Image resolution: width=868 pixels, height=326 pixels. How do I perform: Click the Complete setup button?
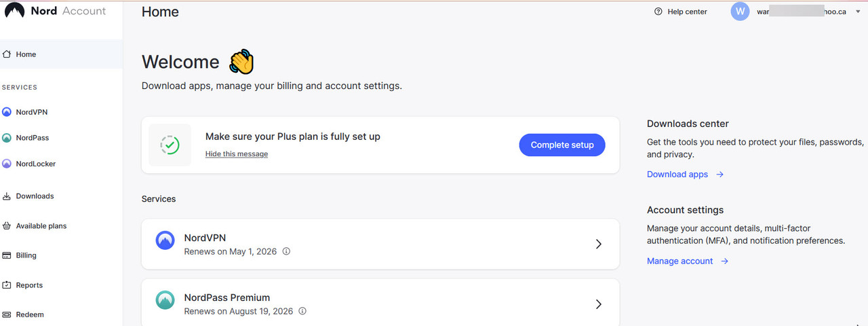point(562,145)
